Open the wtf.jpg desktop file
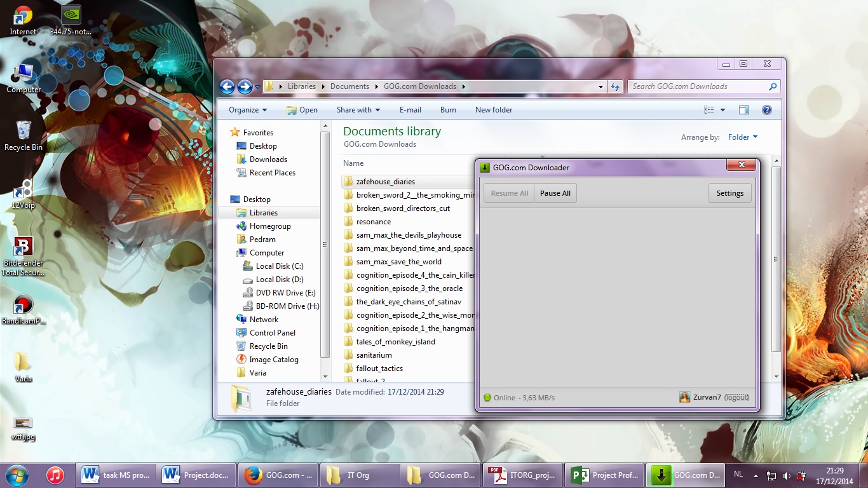Screen dimensions: 868x488 coord(22,428)
